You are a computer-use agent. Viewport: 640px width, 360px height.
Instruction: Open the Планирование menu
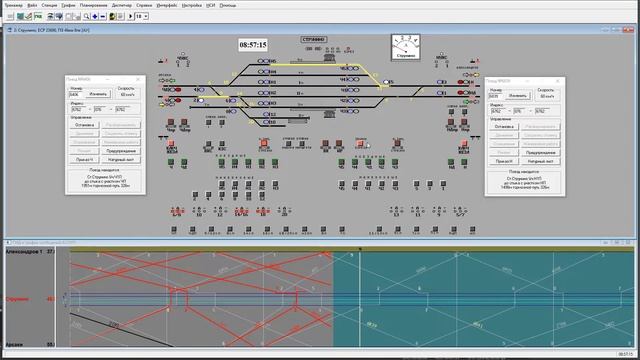point(93,5)
